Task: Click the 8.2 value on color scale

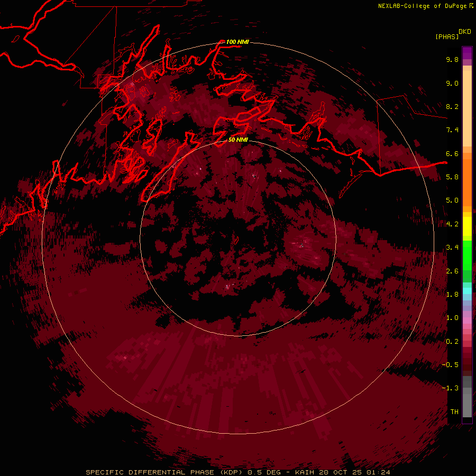Action: click(x=452, y=106)
